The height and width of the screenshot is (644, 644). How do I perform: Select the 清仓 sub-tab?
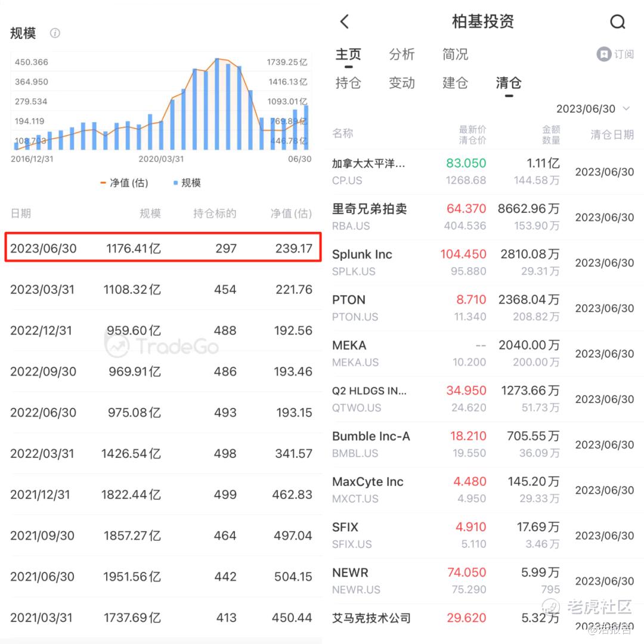coord(509,83)
